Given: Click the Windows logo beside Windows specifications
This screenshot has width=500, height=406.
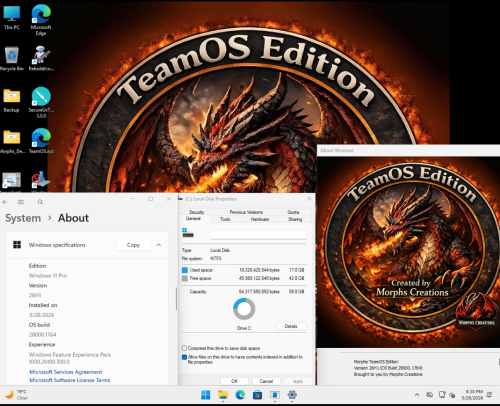Looking at the screenshot, I should [17, 245].
